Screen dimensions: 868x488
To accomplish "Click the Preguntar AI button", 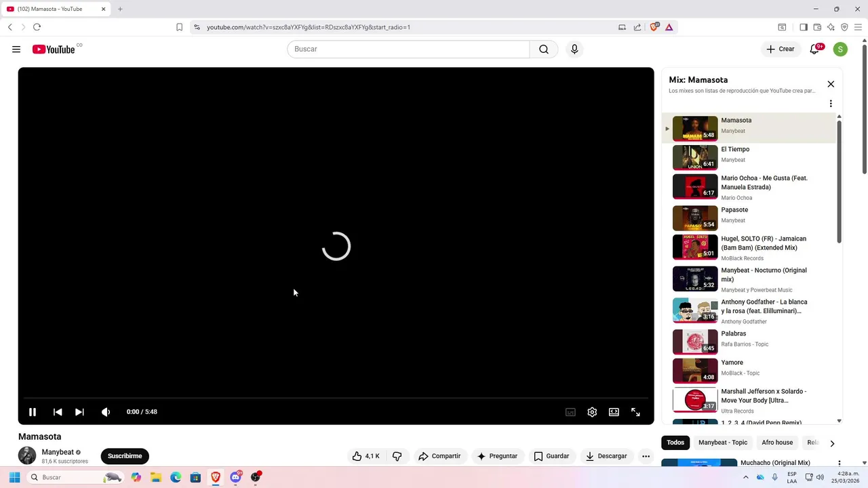I will pyautogui.click(x=497, y=456).
